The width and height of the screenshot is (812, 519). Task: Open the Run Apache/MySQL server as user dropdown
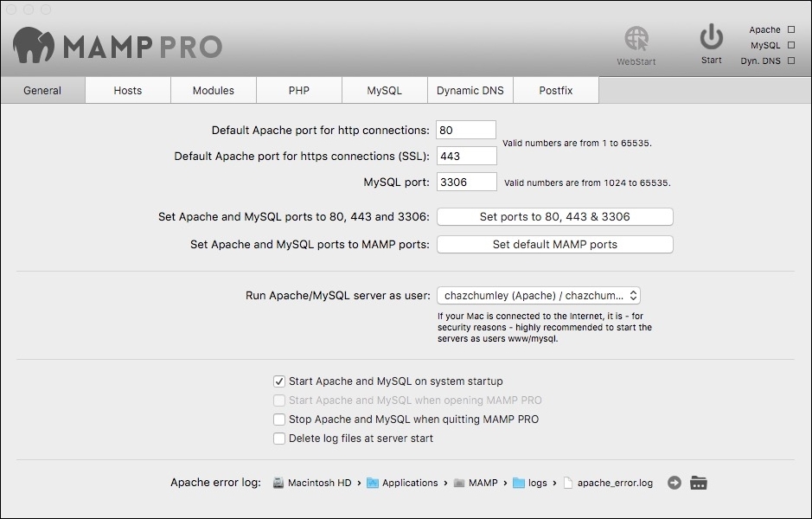[x=539, y=296]
